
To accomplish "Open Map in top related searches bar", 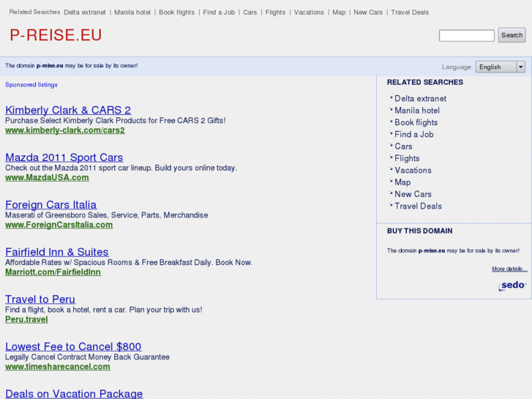I will [x=339, y=12].
